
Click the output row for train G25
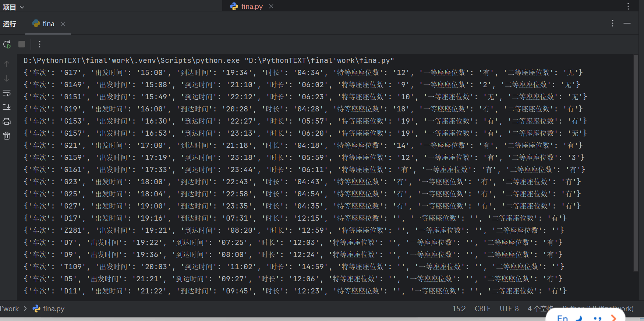(x=302, y=194)
